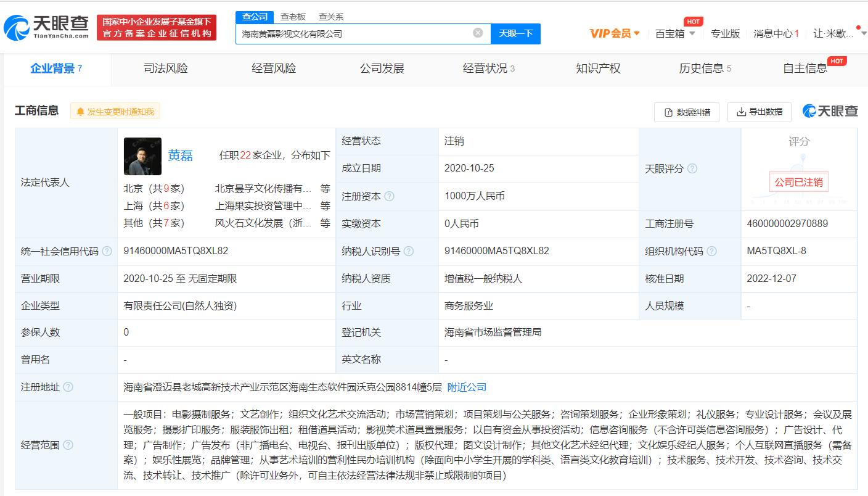Open the 消息中心 notifications
The width and height of the screenshot is (868, 496).
776,33
